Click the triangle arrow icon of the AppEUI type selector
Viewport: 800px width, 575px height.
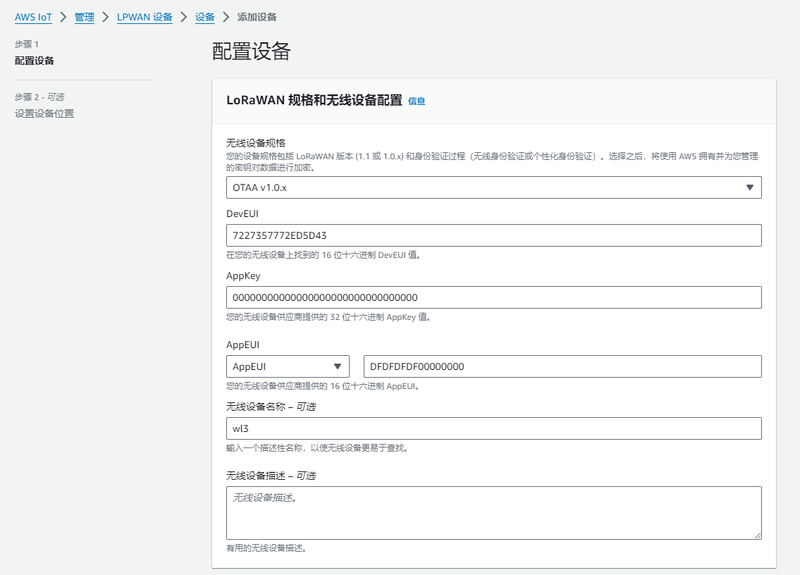tap(338, 367)
